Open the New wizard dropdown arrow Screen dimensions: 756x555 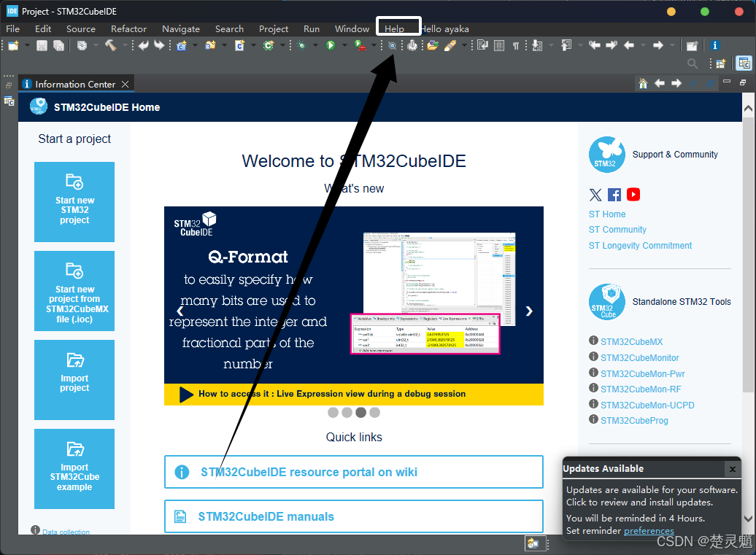pyautogui.click(x=27, y=45)
